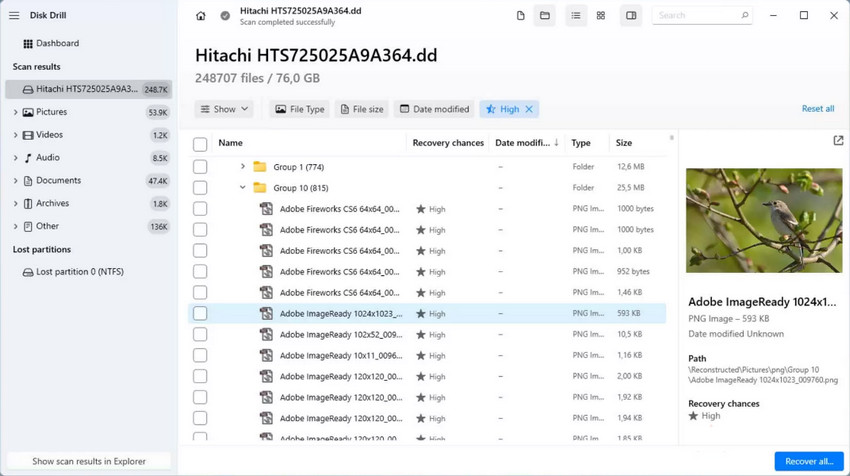Select list view layout icon
Viewport: 850px width, 476px height.
576,16
